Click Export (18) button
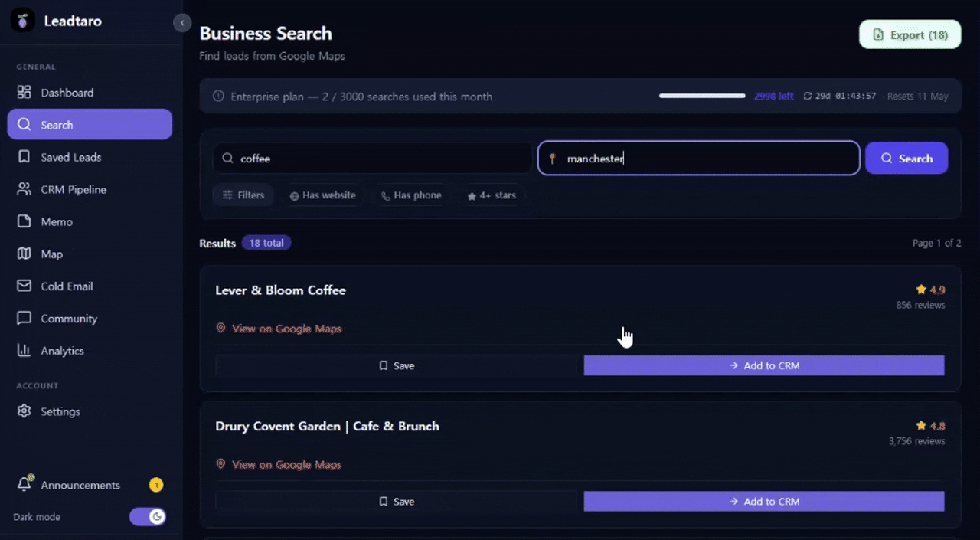980x540 pixels. (x=910, y=34)
